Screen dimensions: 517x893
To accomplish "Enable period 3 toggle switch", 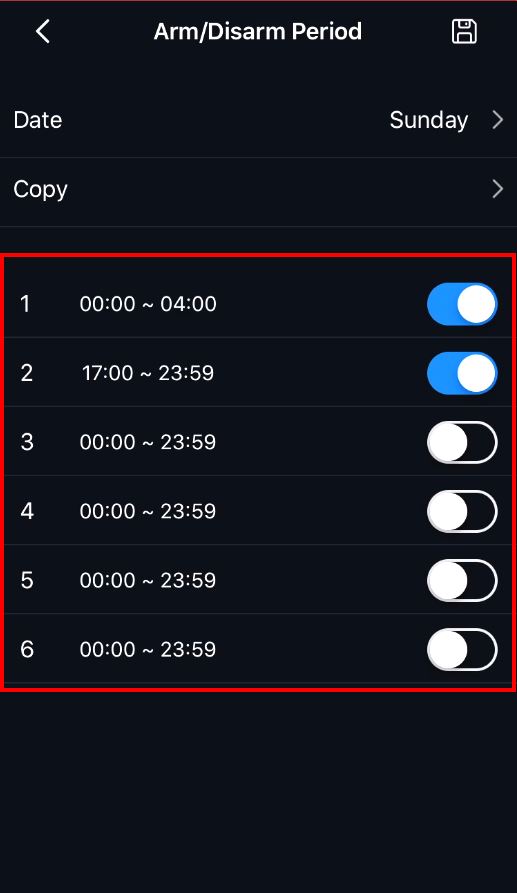I will 462,442.
